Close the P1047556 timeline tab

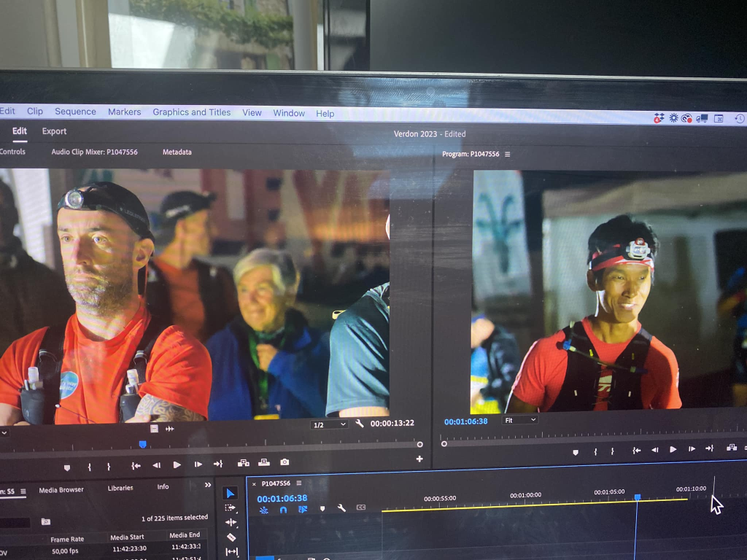click(254, 484)
